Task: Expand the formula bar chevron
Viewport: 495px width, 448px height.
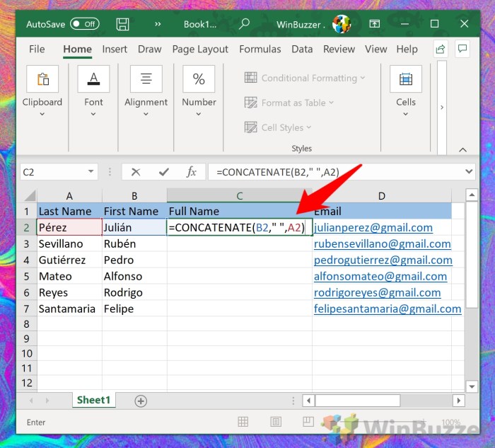Action: tap(469, 171)
